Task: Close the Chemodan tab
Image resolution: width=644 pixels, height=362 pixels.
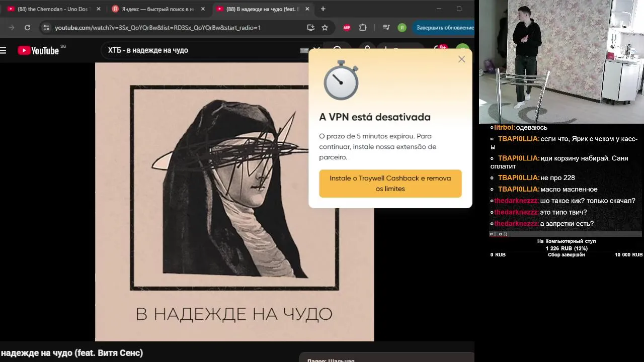Action: tap(99, 9)
